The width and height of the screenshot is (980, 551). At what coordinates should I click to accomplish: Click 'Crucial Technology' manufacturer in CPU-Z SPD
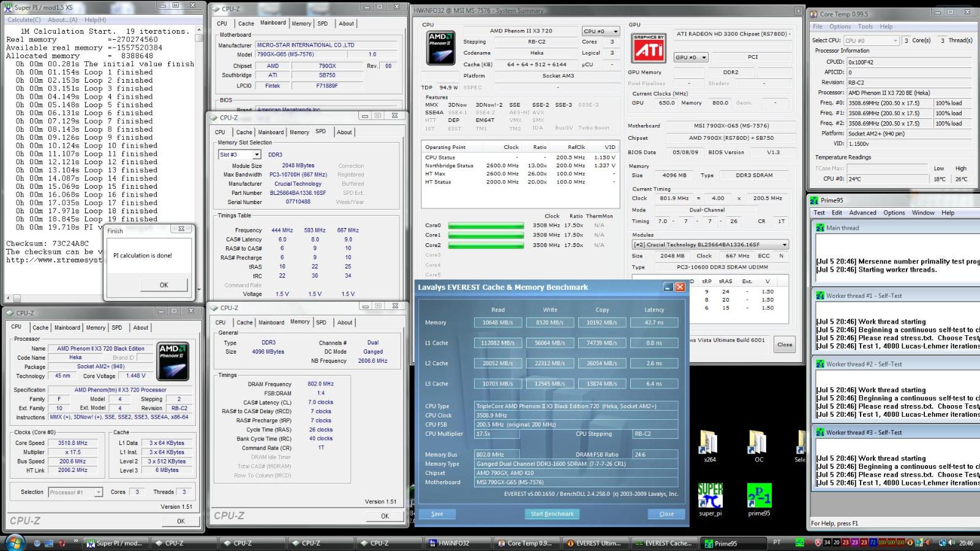coord(298,184)
